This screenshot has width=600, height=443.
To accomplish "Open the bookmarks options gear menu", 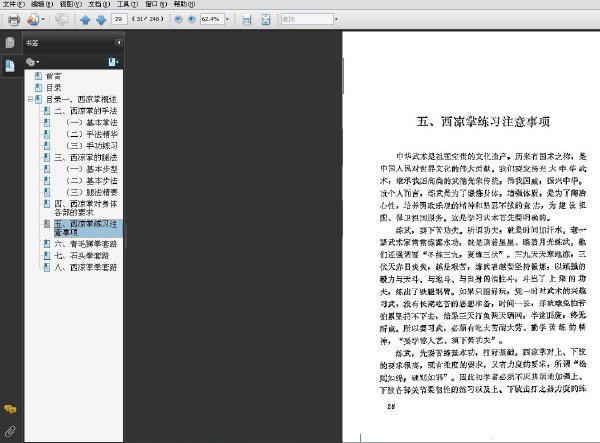I will tap(32, 62).
